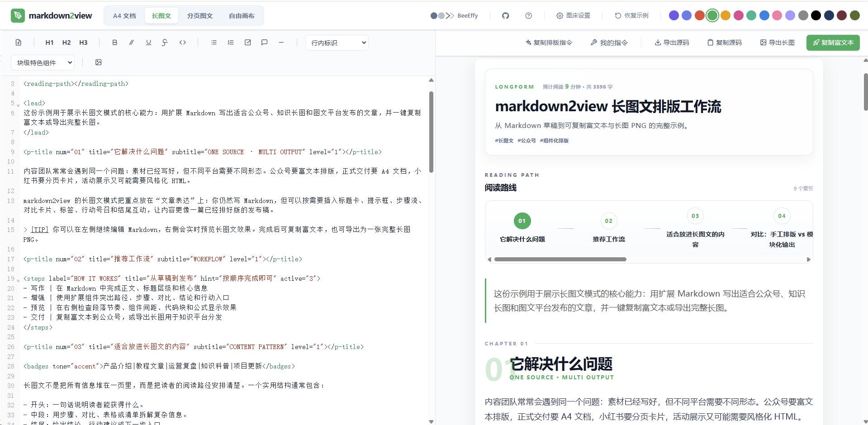The image size is (868, 425).
Task: Click the preview pane vertical scrollbar thumb
Action: click(865, 92)
